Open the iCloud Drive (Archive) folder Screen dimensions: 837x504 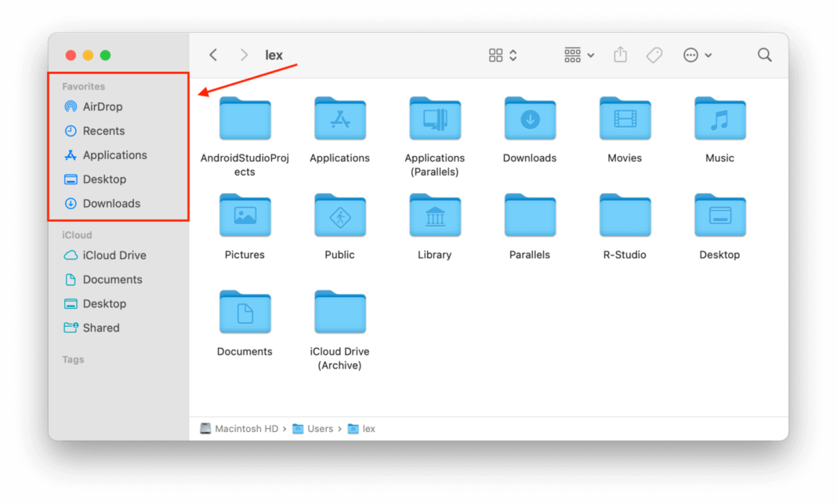click(339, 312)
